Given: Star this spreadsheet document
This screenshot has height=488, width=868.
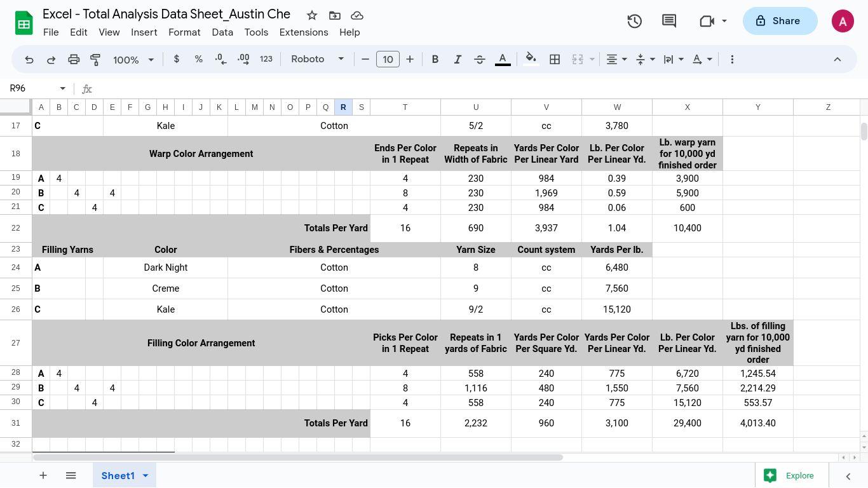Looking at the screenshot, I should (312, 15).
